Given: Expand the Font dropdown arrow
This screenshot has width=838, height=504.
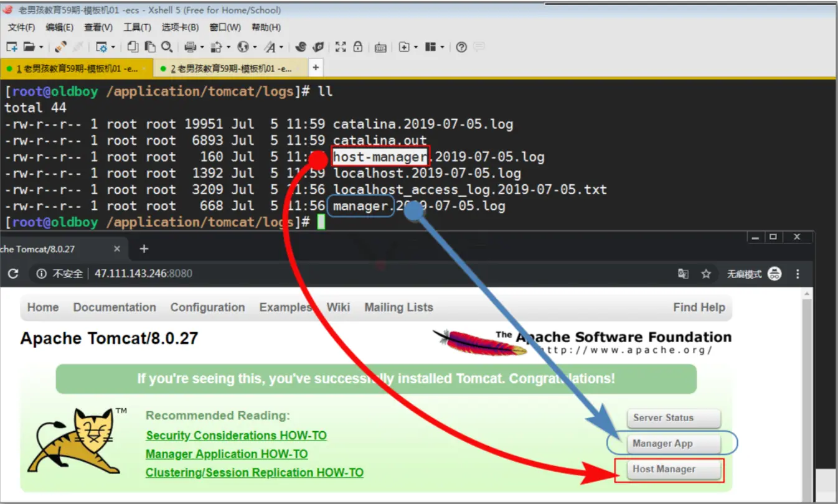Looking at the screenshot, I should pyautogui.click(x=281, y=47).
